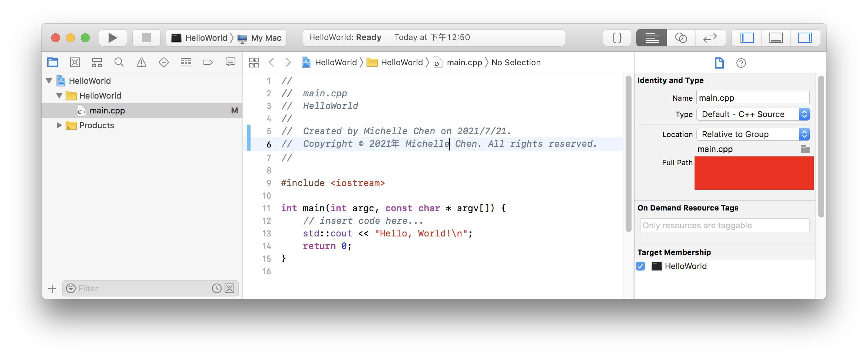Switch to the Assistant editor

pos(681,38)
